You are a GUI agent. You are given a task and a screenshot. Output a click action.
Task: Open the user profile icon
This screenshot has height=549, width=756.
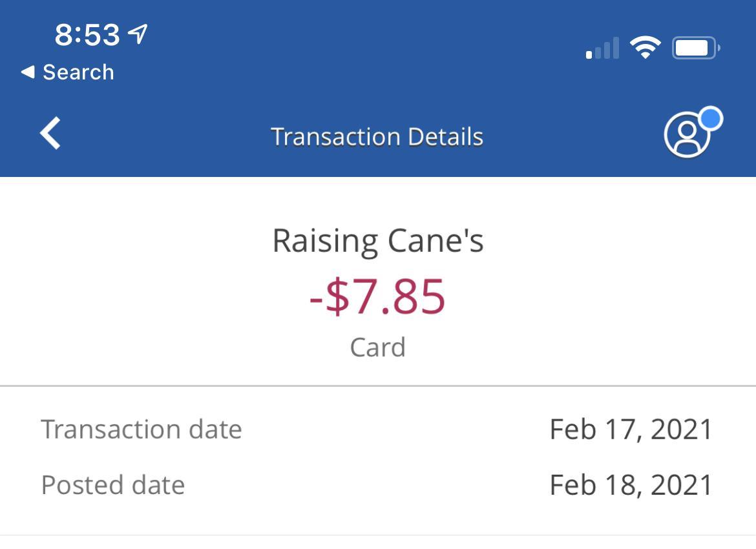pos(686,135)
